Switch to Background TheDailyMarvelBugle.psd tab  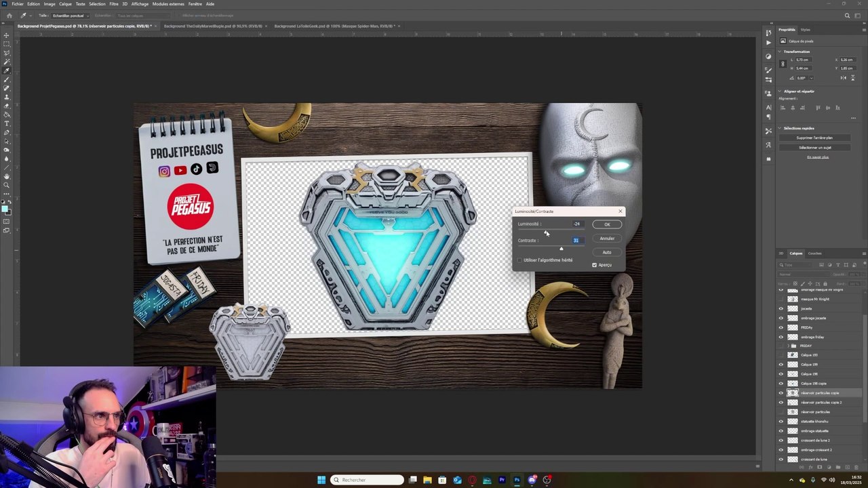[x=213, y=26]
